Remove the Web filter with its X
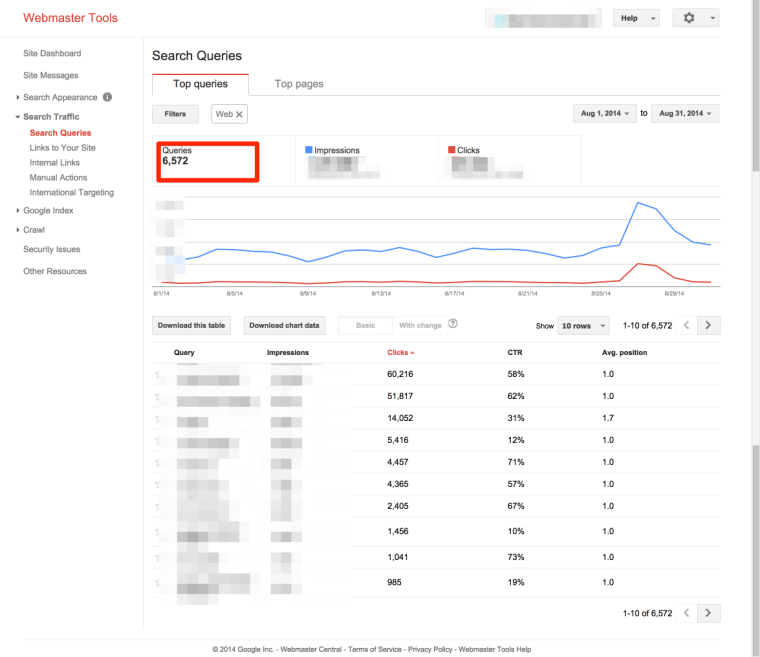This screenshot has width=760, height=657. click(x=239, y=114)
